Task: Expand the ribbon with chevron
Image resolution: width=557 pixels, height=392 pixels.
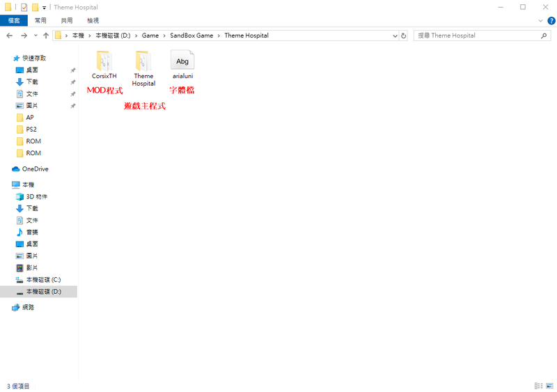Action: point(540,21)
